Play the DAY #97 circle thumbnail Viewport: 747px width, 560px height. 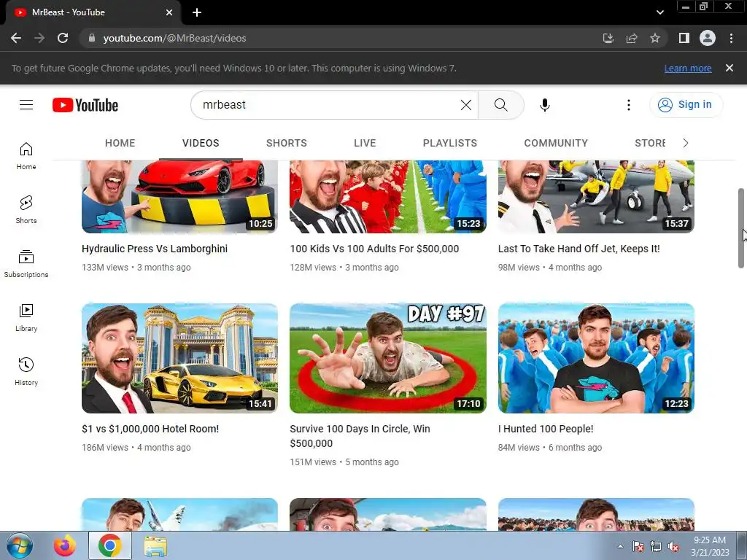click(388, 358)
